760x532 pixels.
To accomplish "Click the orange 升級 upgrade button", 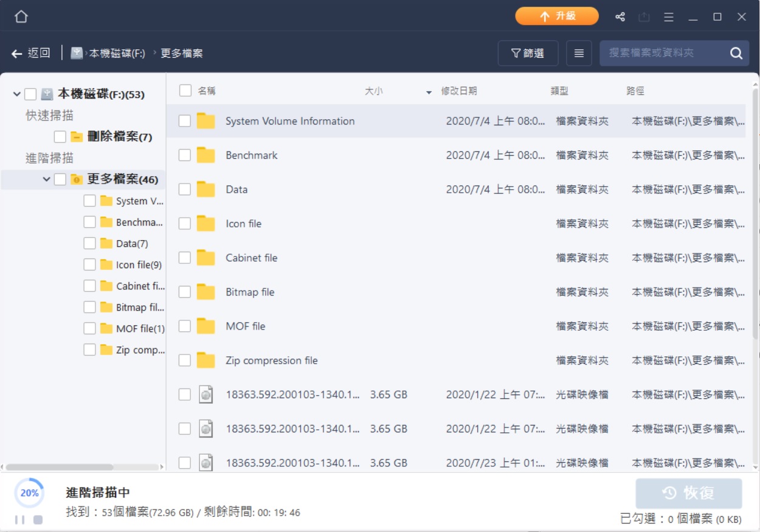I will pyautogui.click(x=557, y=16).
